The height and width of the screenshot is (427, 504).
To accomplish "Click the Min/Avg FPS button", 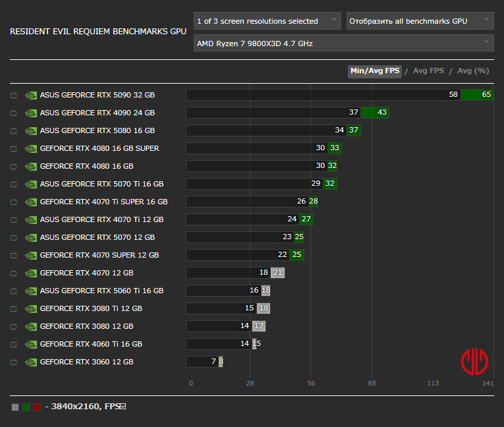I will point(375,71).
